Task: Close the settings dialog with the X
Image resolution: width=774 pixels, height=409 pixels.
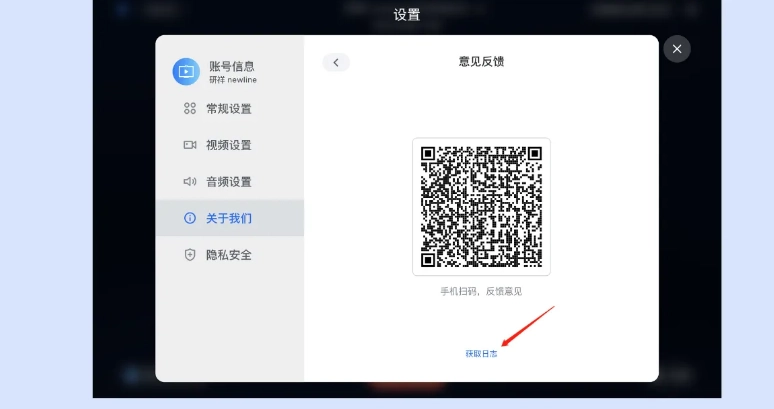Action: pyautogui.click(x=677, y=49)
